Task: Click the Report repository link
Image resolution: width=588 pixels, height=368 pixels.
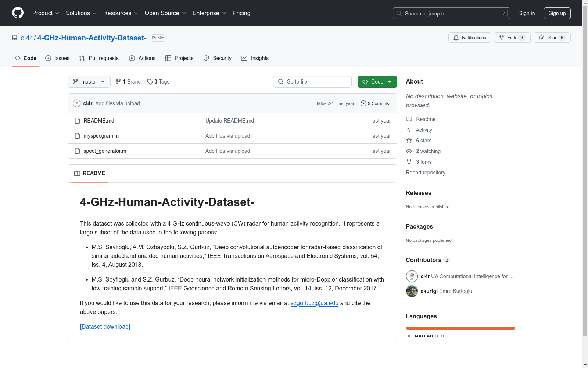Action: (x=426, y=173)
